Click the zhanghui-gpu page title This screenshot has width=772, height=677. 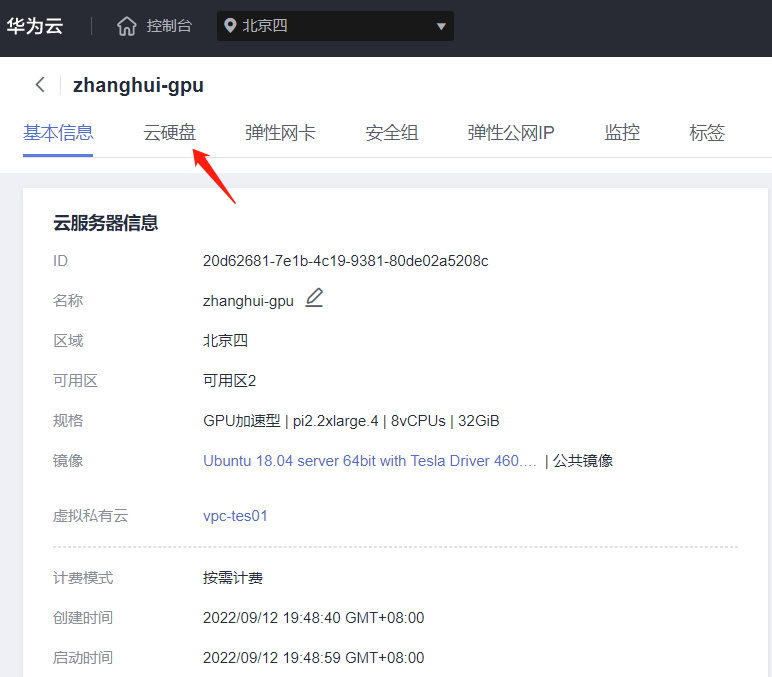138,85
